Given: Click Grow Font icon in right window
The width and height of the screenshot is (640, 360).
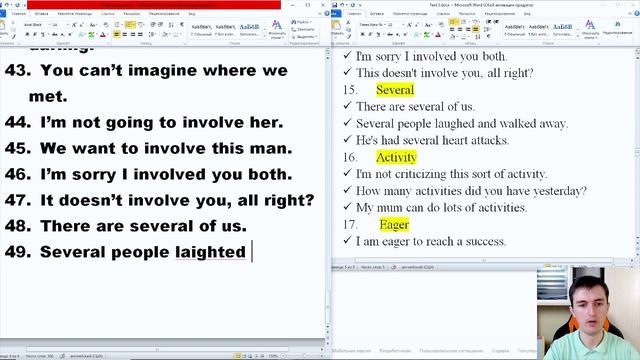Looking at the screenshot, I should [x=409, y=25].
